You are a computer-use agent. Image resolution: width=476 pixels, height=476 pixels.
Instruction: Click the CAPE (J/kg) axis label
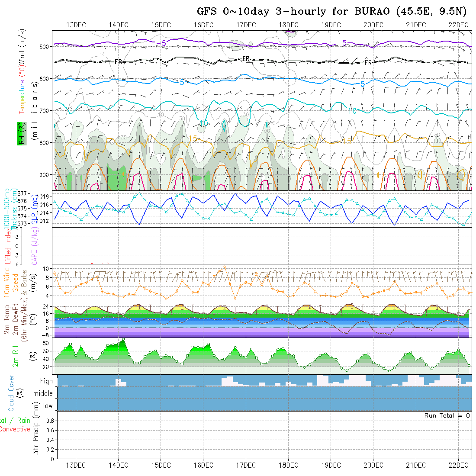(x=35, y=246)
